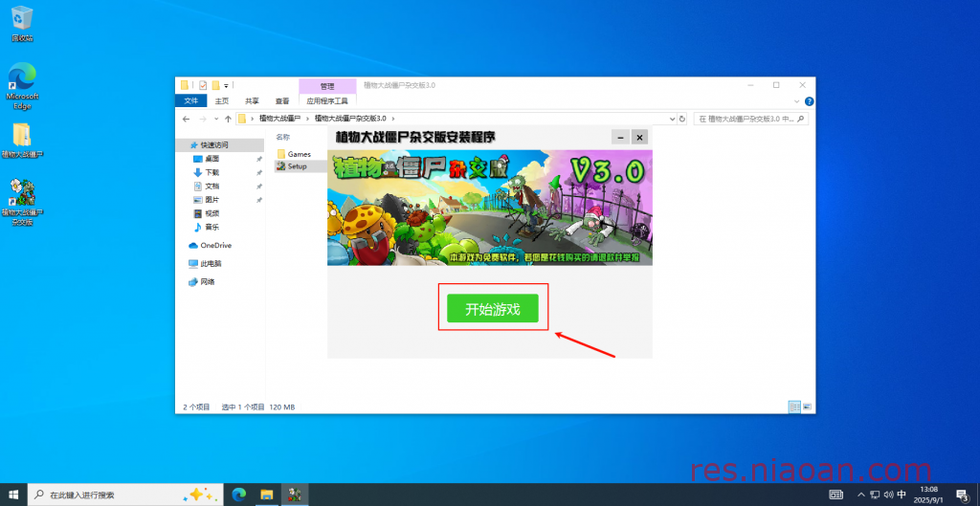Select the 植物大战僵尸 folder on desktop
980x506 pixels.
(22, 141)
